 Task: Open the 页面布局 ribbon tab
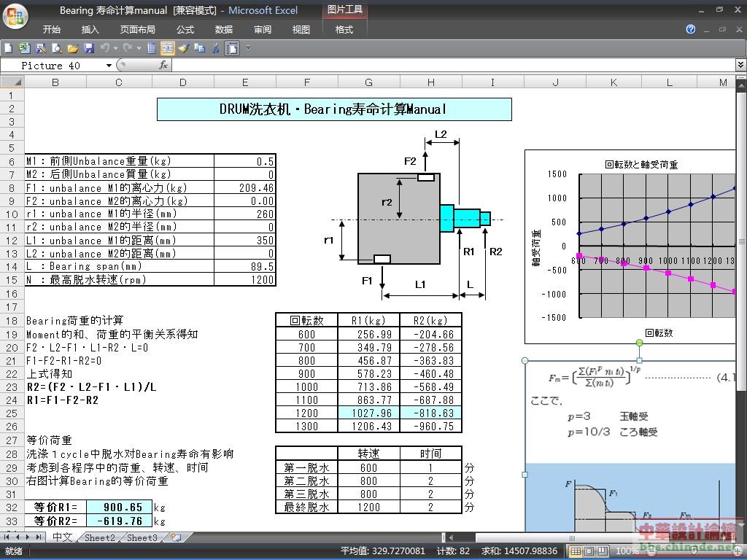[x=138, y=29]
